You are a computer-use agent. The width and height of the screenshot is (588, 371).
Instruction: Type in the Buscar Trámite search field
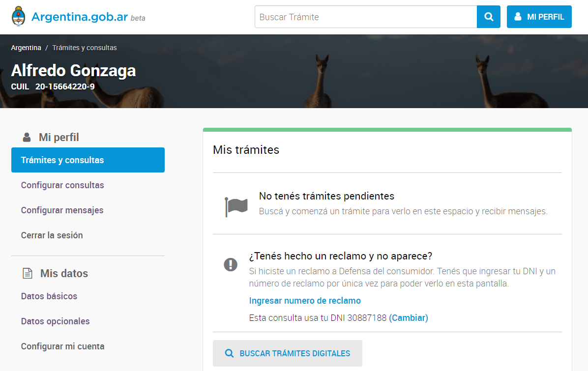tap(365, 17)
